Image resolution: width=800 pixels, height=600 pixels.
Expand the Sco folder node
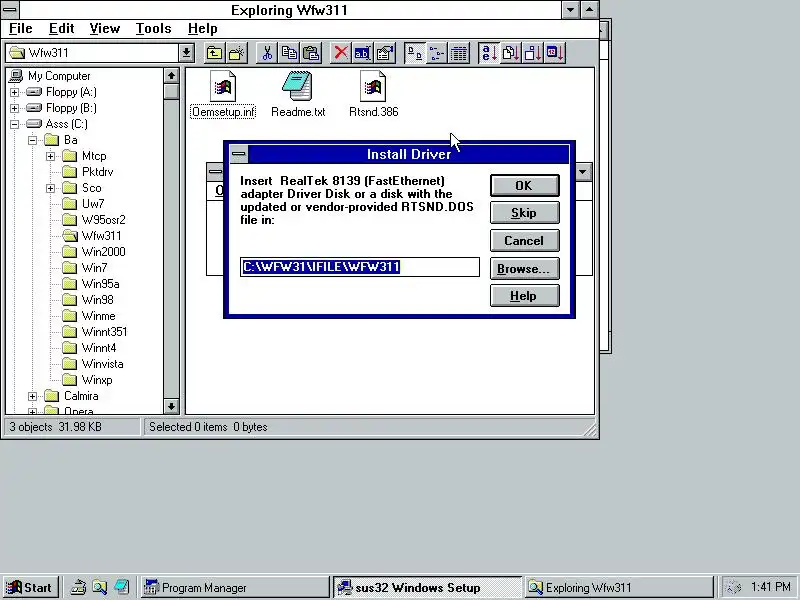(x=50, y=188)
